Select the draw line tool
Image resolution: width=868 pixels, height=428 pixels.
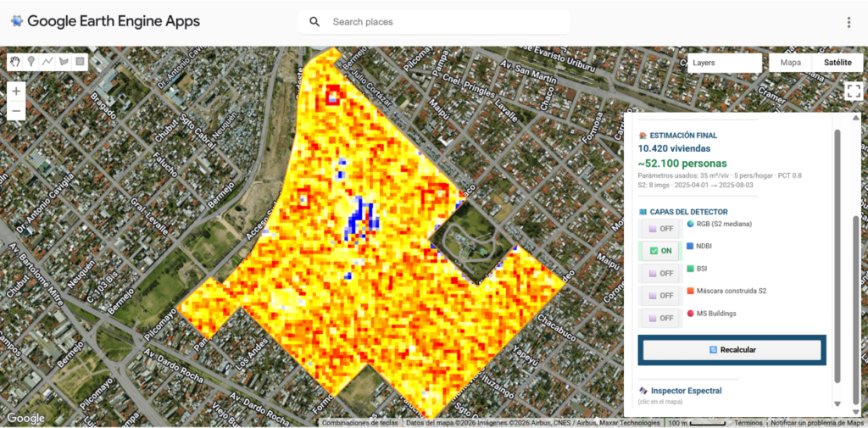tap(47, 62)
